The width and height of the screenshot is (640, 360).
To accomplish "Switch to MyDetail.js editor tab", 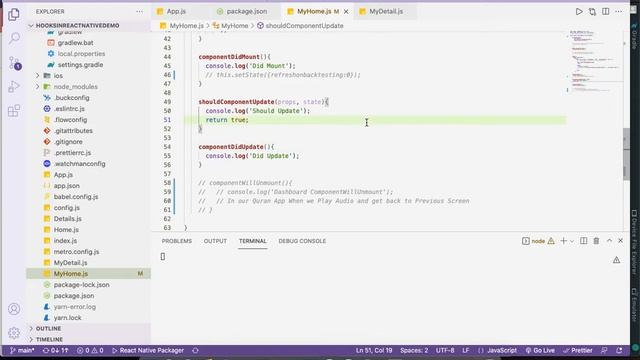I will click(386, 11).
